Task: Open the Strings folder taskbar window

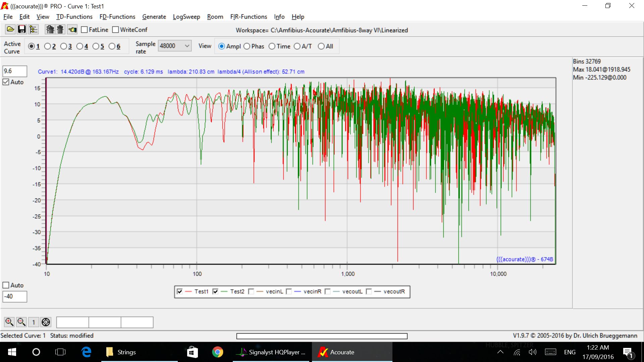Action: pyautogui.click(x=140, y=352)
